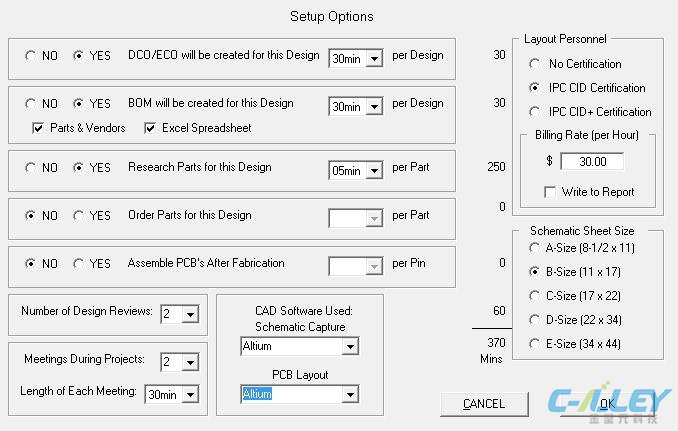Choose IPC CID+ Certification
Screen dimensions: 678x431
(535, 112)
